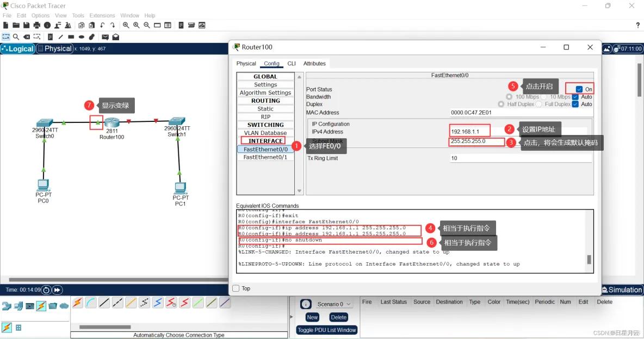The width and height of the screenshot is (644, 339).
Task: Select the Fiber orange cable
Action: 131,303
